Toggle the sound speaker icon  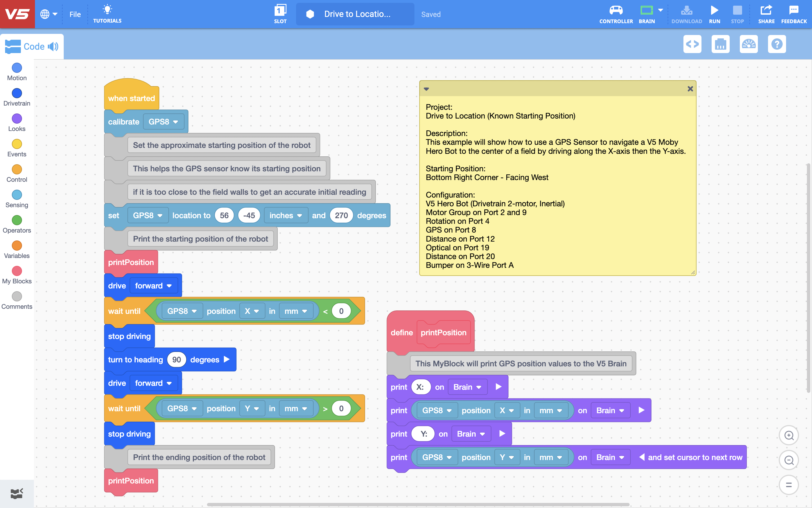pyautogui.click(x=53, y=46)
